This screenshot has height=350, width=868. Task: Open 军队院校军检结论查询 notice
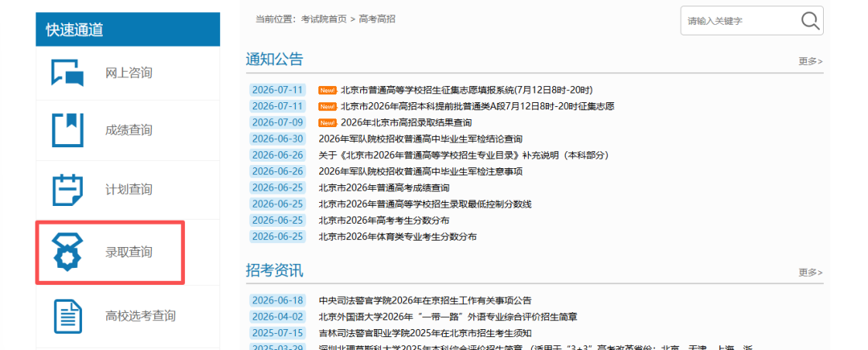[x=420, y=139]
